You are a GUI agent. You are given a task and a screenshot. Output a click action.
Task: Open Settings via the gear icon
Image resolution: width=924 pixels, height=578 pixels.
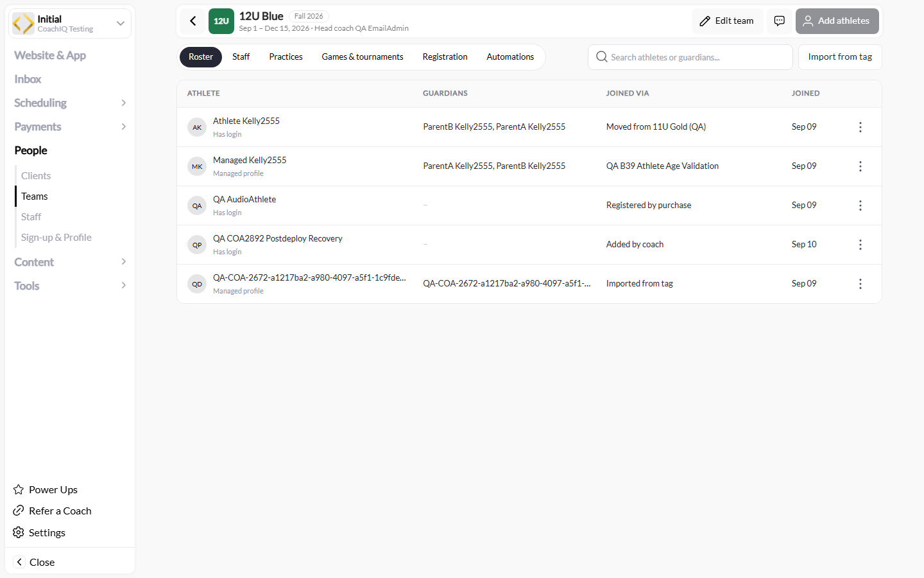click(19, 532)
